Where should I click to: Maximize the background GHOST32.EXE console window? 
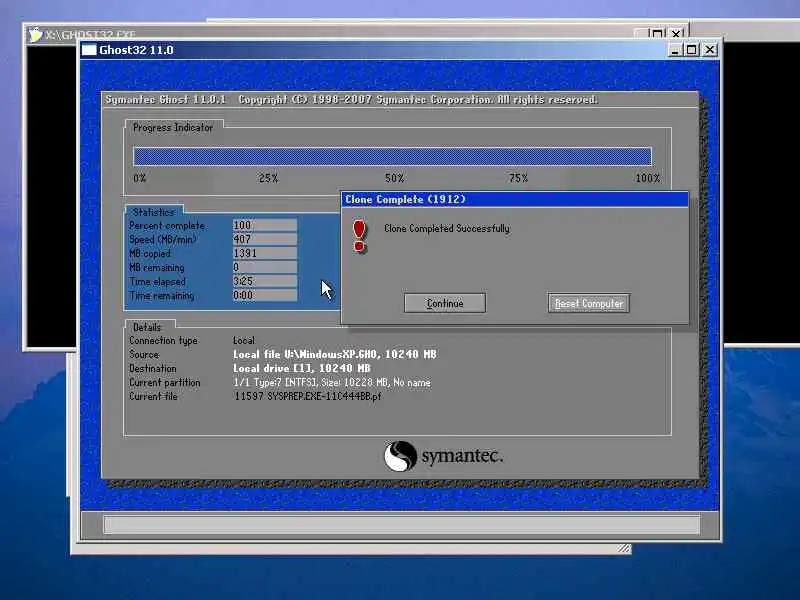[x=658, y=34]
